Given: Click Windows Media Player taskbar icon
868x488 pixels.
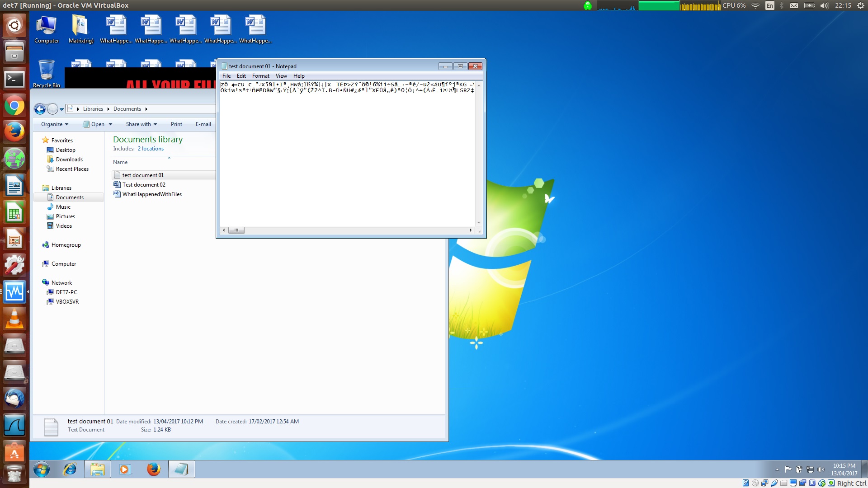Looking at the screenshot, I should (125, 469).
